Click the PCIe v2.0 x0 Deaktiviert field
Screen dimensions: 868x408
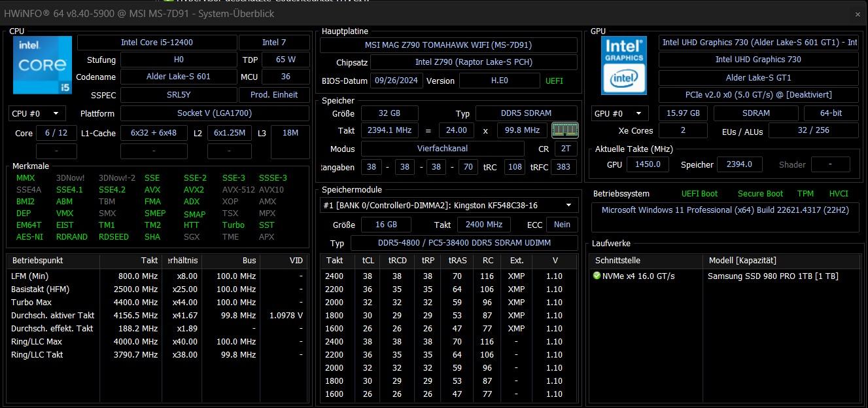(758, 95)
